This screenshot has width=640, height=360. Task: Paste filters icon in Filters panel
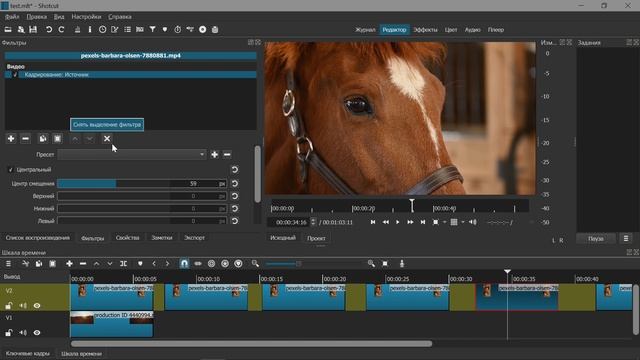(x=58, y=139)
